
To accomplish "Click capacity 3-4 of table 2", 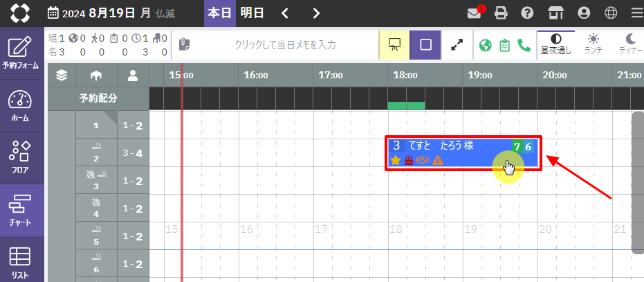I will 133,153.
